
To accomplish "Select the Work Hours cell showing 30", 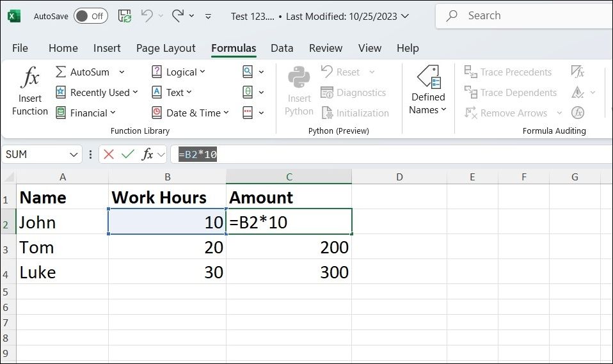I will 167,271.
